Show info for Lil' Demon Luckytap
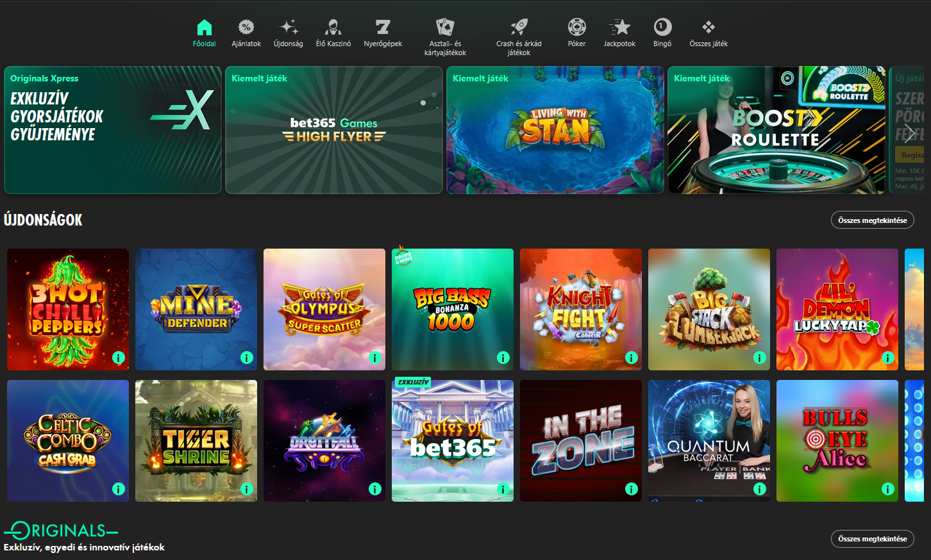This screenshot has height=560, width=931. coord(888,358)
